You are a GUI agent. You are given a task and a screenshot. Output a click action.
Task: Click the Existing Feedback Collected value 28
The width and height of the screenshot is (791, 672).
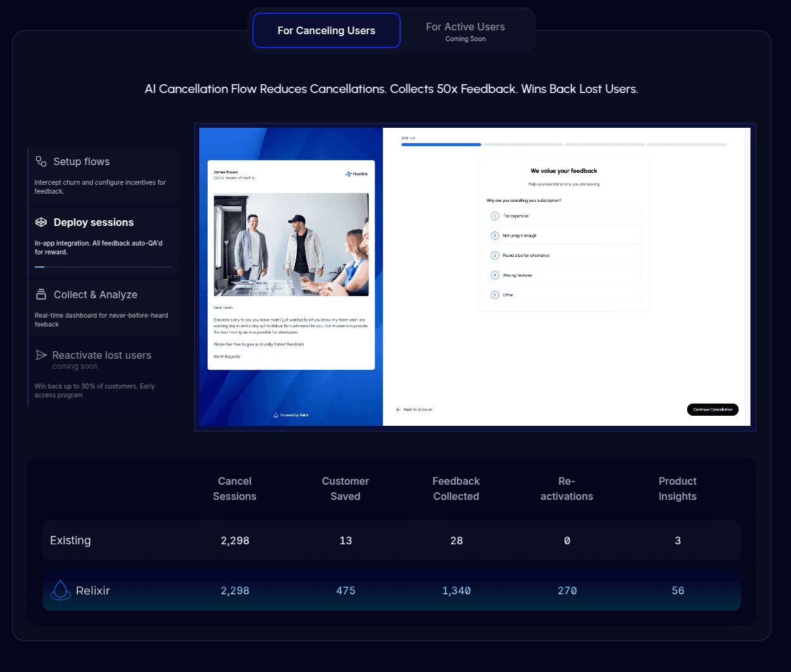456,540
